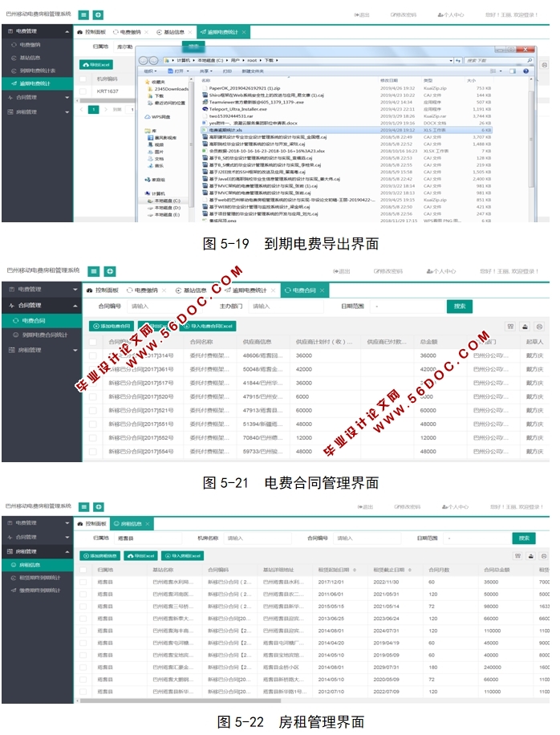Click green plus icon in Figure 5-22 header

[x=99, y=507]
